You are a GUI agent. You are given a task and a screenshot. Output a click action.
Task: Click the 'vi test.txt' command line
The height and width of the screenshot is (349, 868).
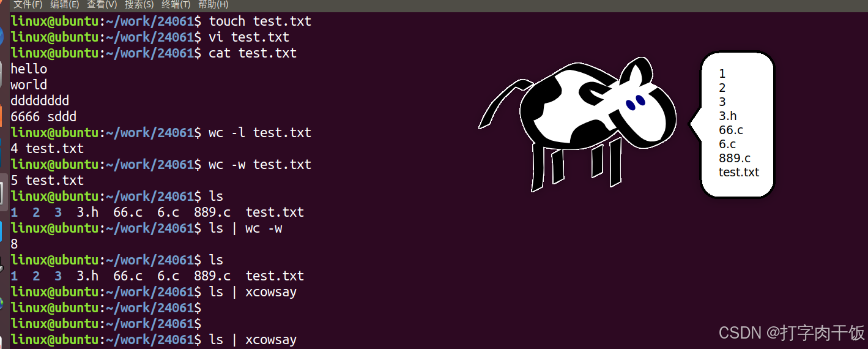point(150,37)
